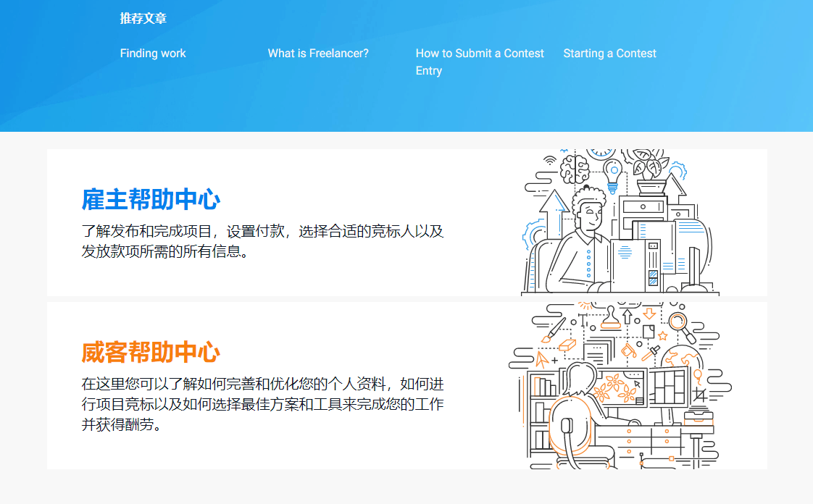Image resolution: width=813 pixels, height=504 pixels.
Task: Open the What is Freelancer? article
Action: click(318, 54)
